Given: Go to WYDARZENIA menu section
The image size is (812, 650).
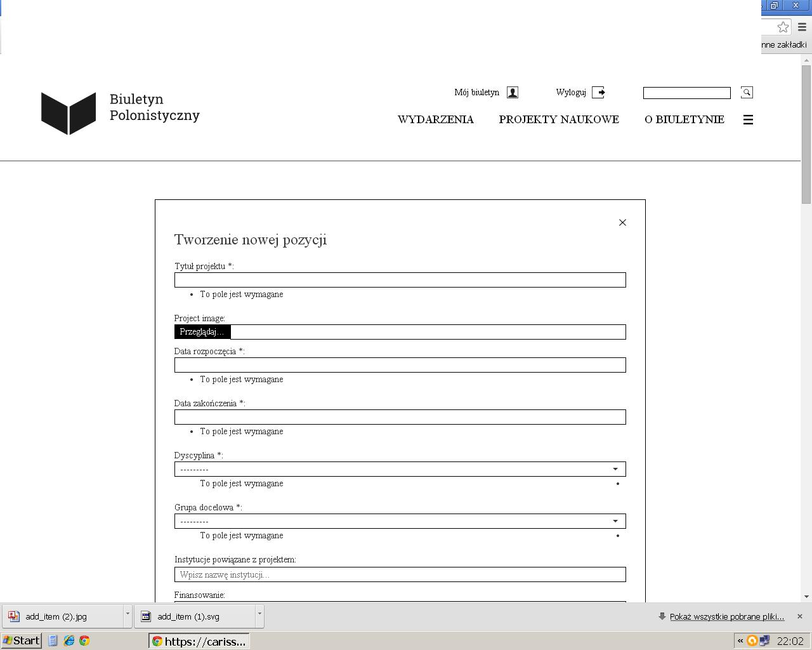Looking at the screenshot, I should [x=435, y=119].
